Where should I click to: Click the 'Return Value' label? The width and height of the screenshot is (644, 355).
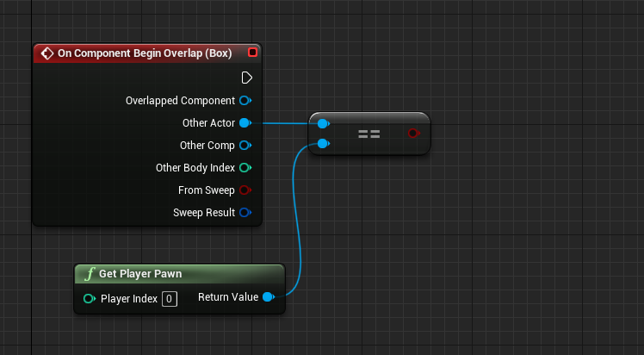coord(228,297)
